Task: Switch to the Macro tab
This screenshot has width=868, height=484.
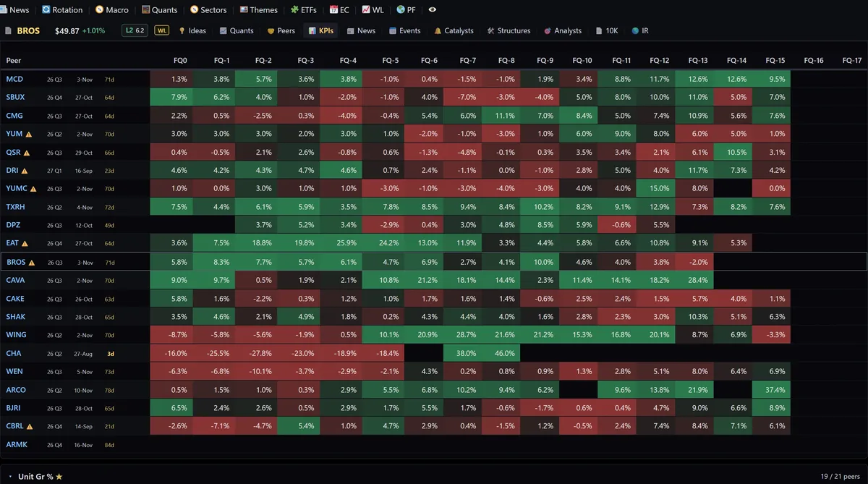Action: click(111, 10)
